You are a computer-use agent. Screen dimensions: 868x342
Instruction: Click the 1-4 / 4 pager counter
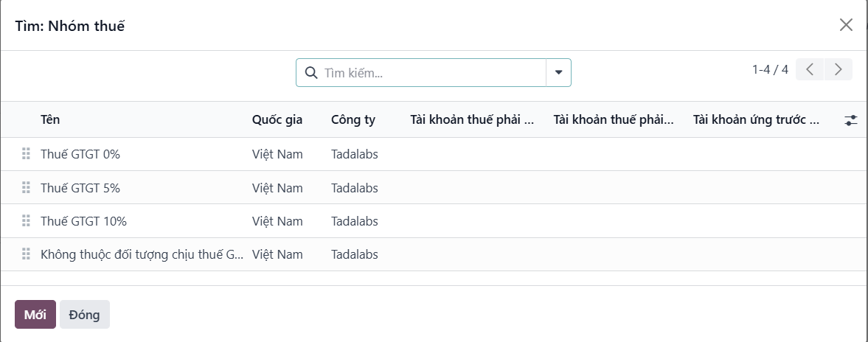770,69
